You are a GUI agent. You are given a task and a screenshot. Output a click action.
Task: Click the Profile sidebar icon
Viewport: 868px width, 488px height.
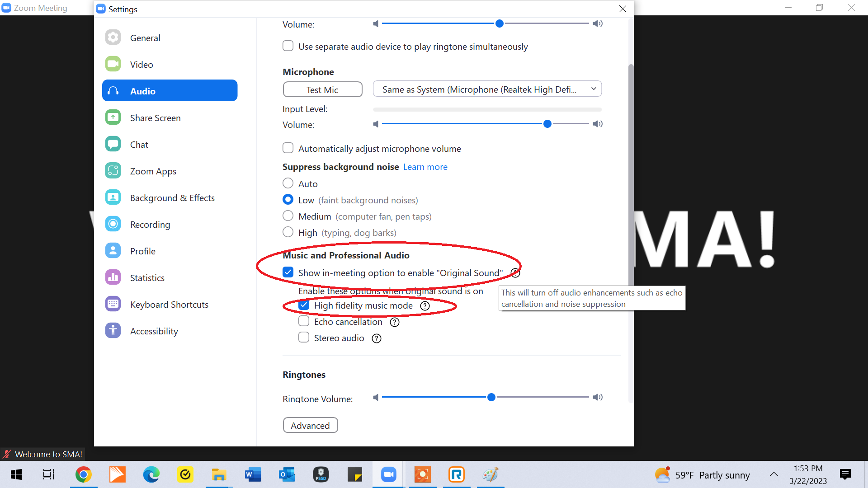click(113, 251)
